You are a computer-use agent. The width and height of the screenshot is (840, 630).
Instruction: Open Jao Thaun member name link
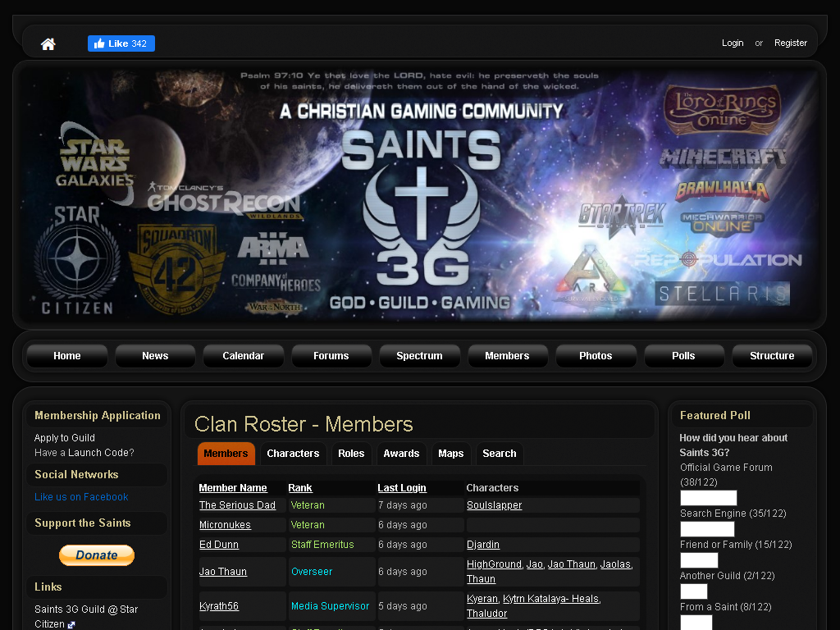(x=223, y=572)
